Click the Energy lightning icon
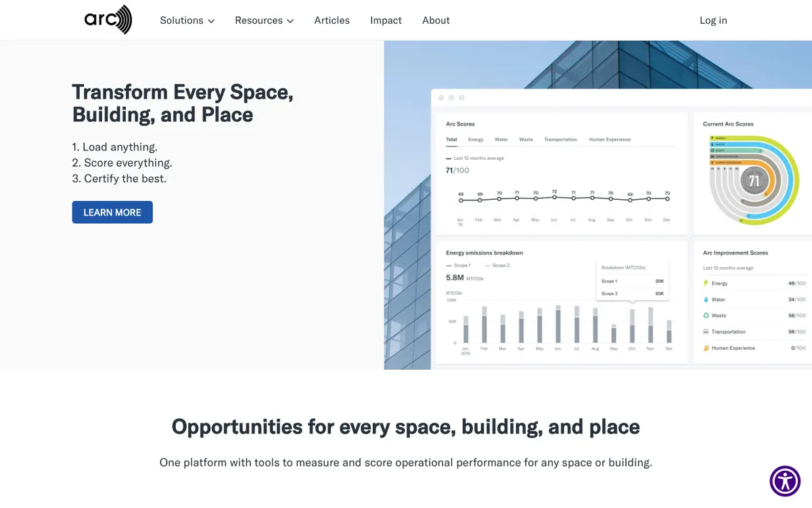The height and width of the screenshot is (508, 812). [x=706, y=283]
